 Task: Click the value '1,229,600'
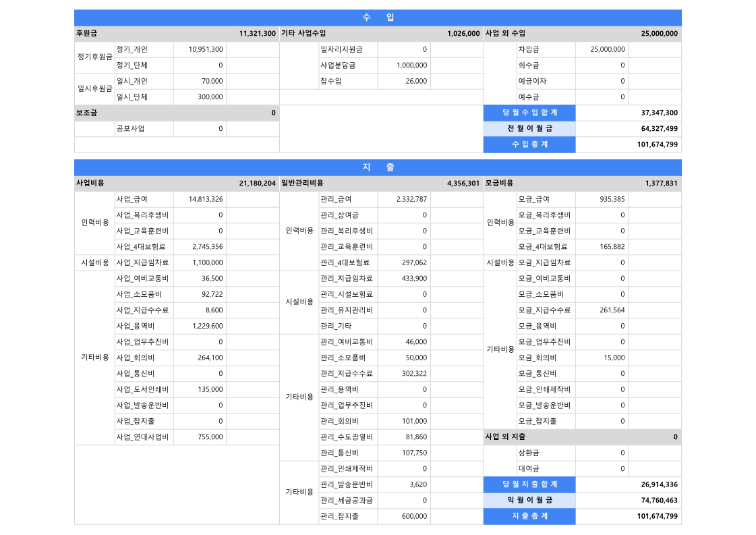[x=208, y=326]
